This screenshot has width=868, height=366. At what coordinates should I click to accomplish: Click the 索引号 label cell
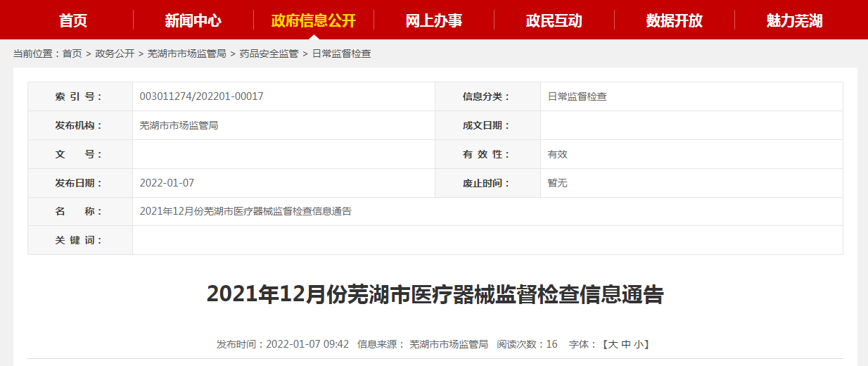point(80,96)
